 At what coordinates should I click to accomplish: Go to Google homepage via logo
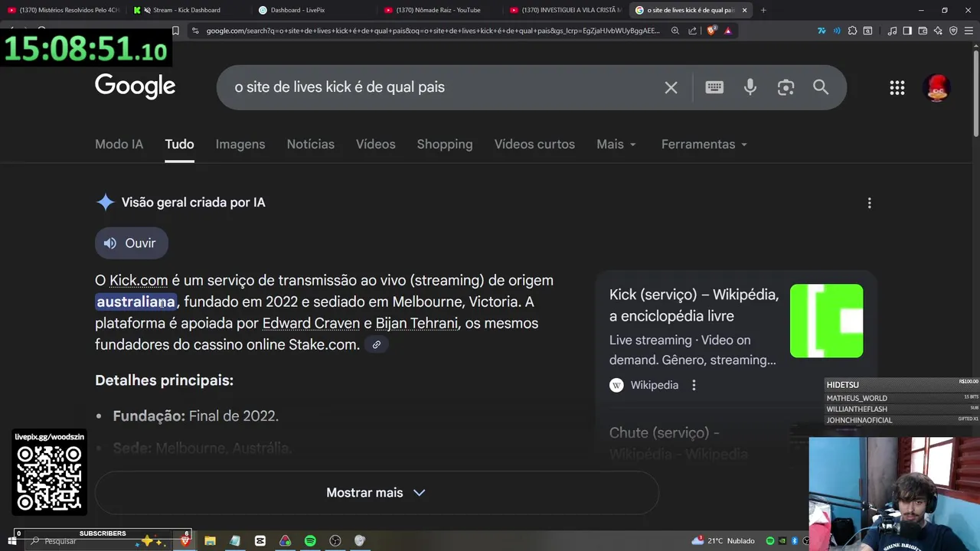point(135,86)
